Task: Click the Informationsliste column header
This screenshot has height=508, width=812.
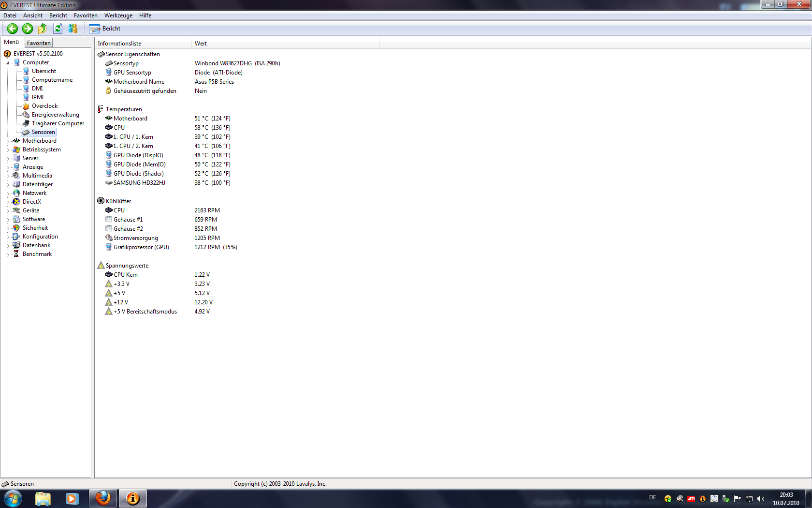Action: (x=143, y=44)
